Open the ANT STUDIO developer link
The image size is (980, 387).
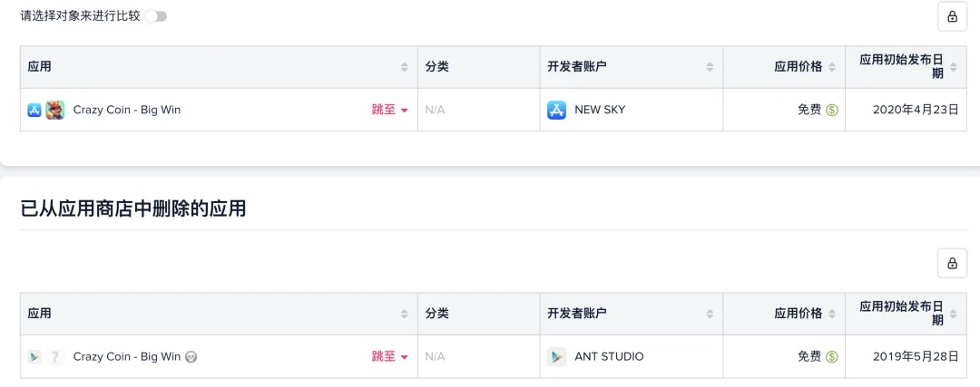(609, 356)
